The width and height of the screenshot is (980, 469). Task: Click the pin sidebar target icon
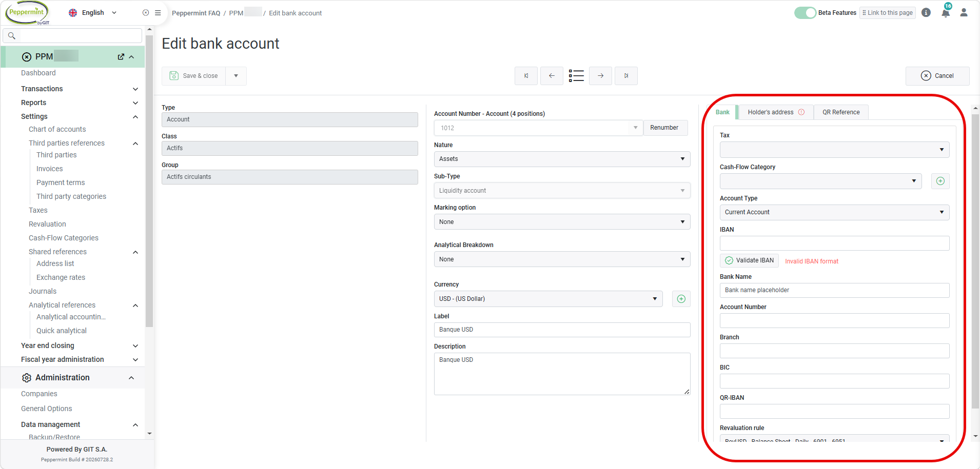coord(146,13)
